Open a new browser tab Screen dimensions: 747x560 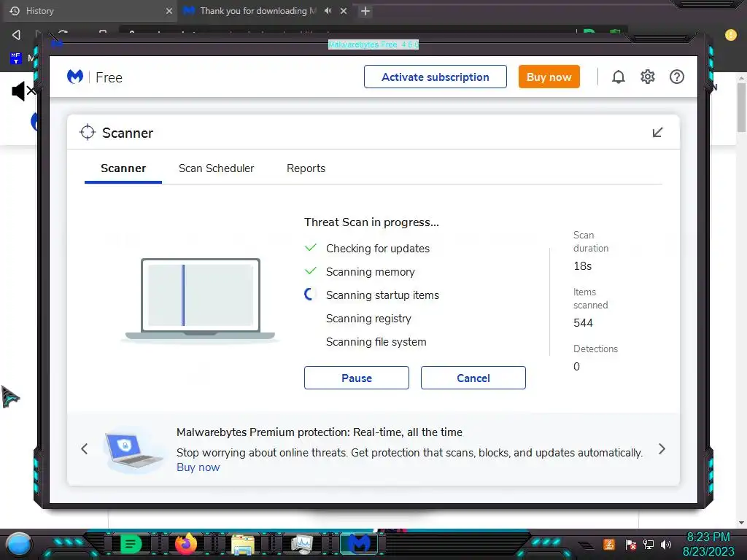coord(365,11)
